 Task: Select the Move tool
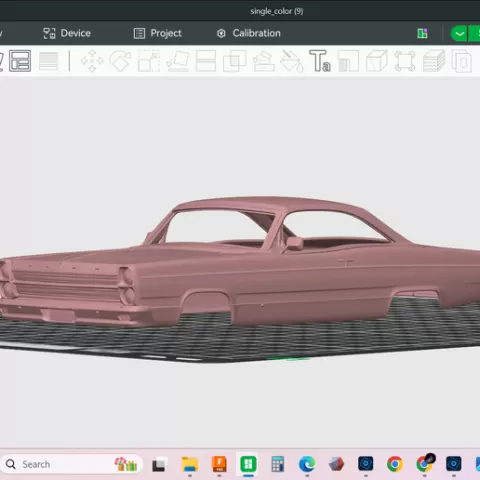92,61
